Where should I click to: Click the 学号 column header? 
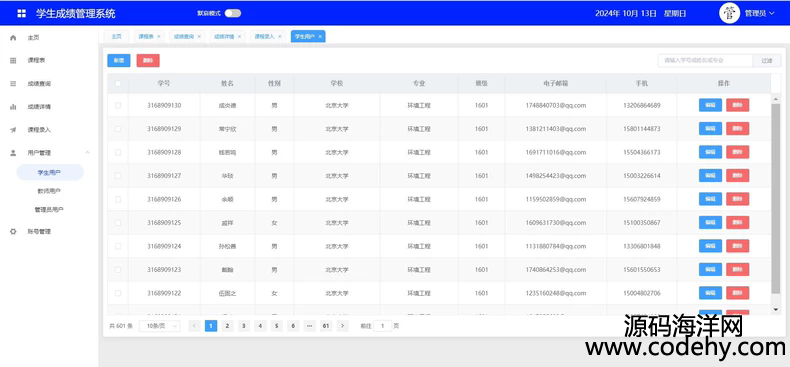coord(164,84)
